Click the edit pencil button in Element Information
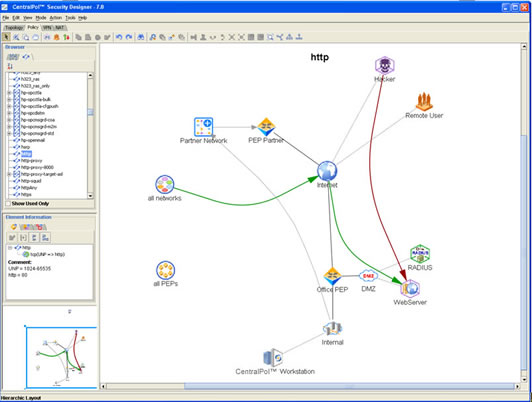This screenshot has width=532, height=402. (x=13, y=237)
